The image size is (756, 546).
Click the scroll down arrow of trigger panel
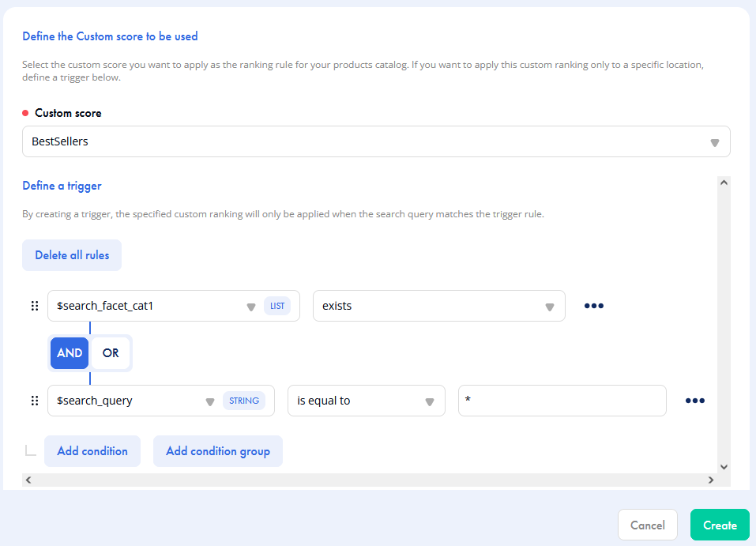[724, 467]
